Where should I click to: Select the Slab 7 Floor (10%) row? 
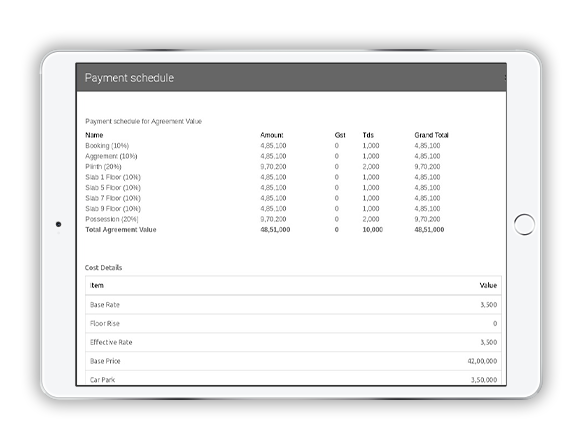[x=266, y=198]
